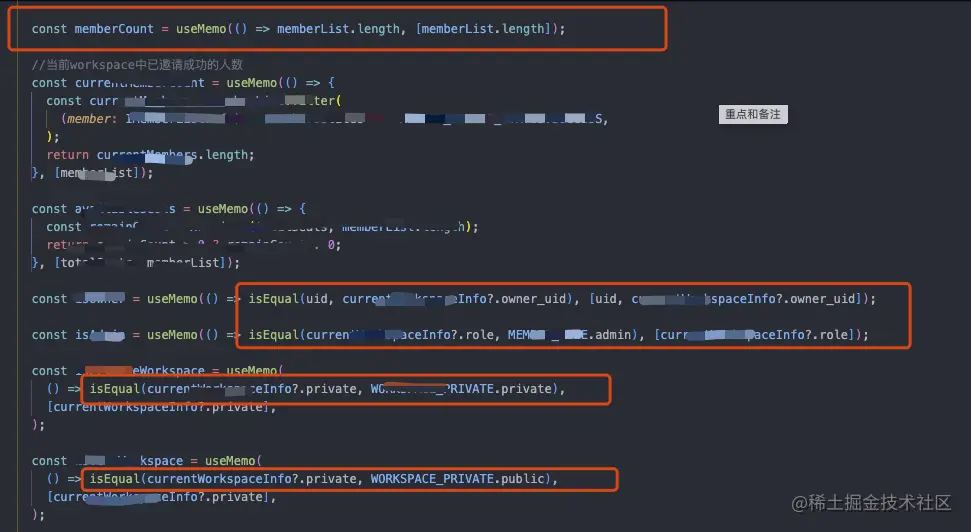Click return before currentMembers.length

[67, 155]
